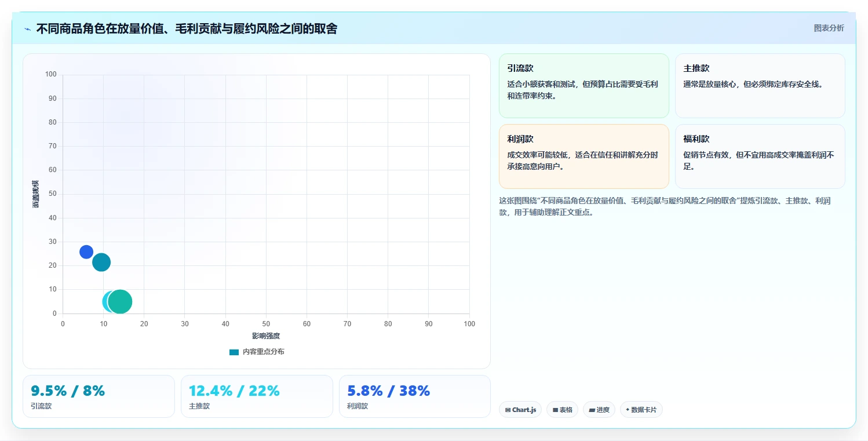Click the 5.8% / 38% stat card
This screenshot has height=441, width=868.
[415, 396]
